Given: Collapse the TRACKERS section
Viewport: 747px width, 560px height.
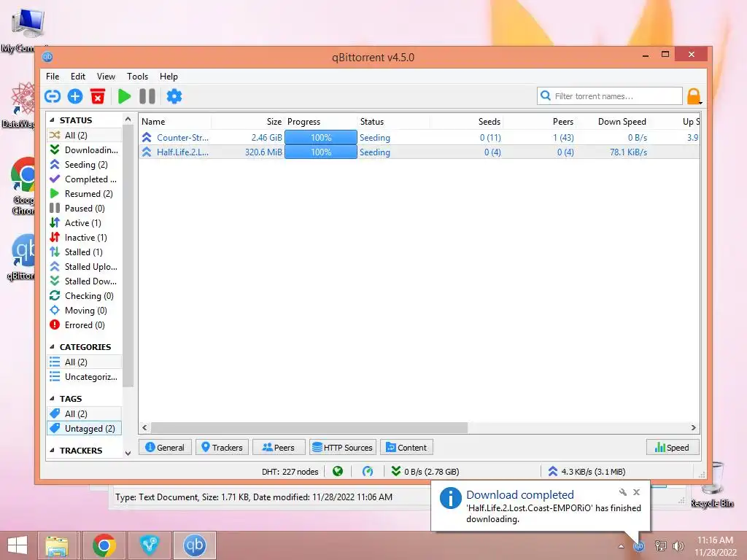Looking at the screenshot, I should coord(52,450).
